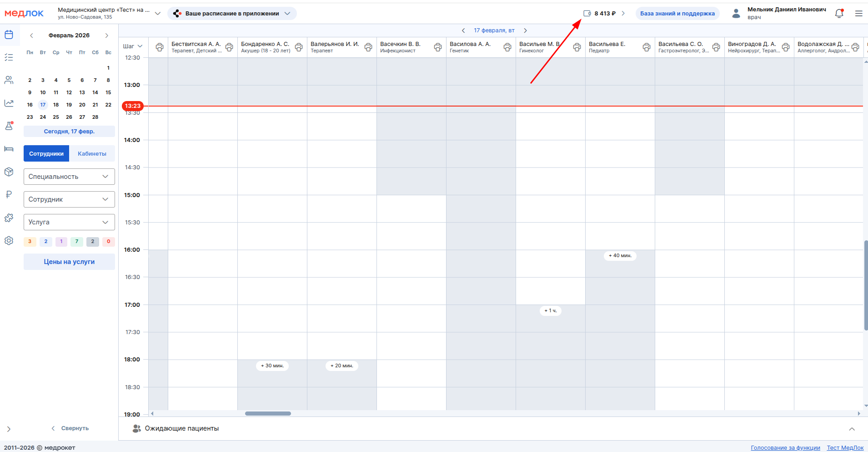Viewport: 868px width, 452px height.
Task: Open the analytics chart sidebar icon
Action: [9, 103]
